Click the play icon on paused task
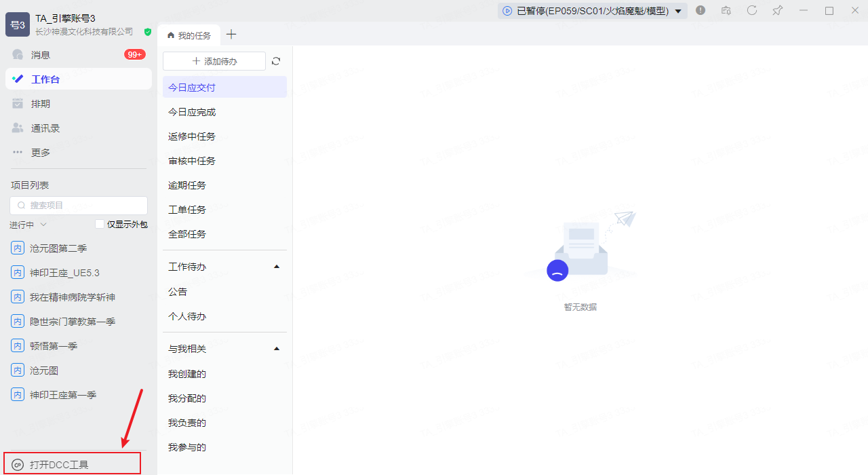The height and width of the screenshot is (475, 868). [x=507, y=11]
